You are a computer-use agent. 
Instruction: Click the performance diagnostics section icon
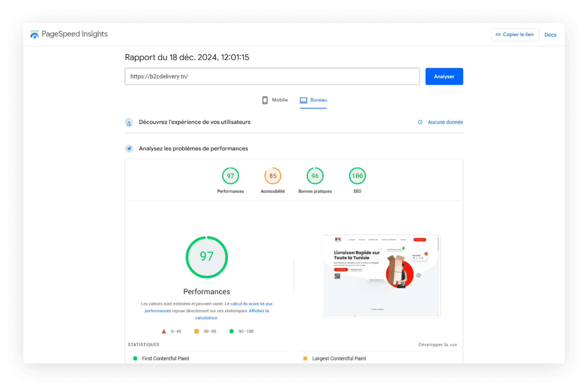129,148
